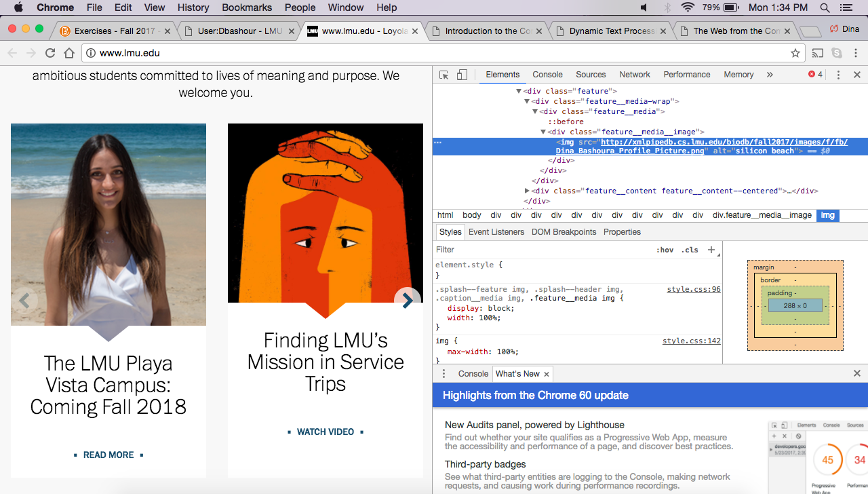Click the img src URL link
868x494 pixels.
pyautogui.click(x=701, y=147)
